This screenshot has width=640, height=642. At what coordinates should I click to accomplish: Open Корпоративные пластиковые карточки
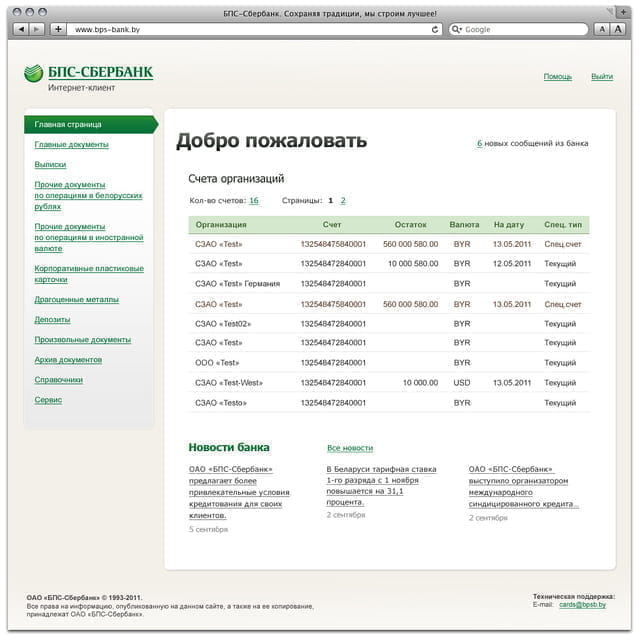89,274
